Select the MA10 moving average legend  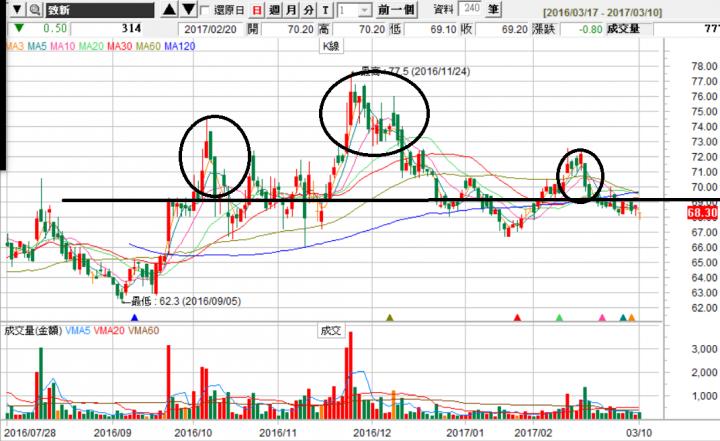(62, 46)
